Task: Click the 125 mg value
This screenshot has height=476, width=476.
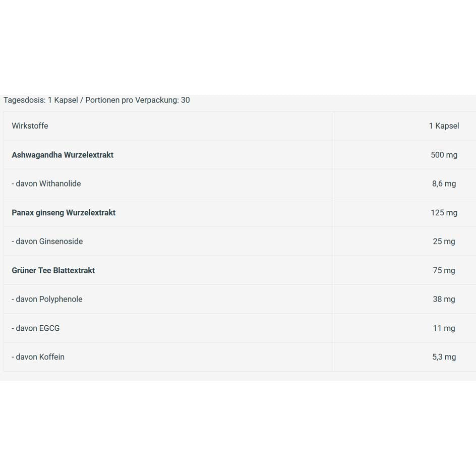Action: pyautogui.click(x=444, y=212)
